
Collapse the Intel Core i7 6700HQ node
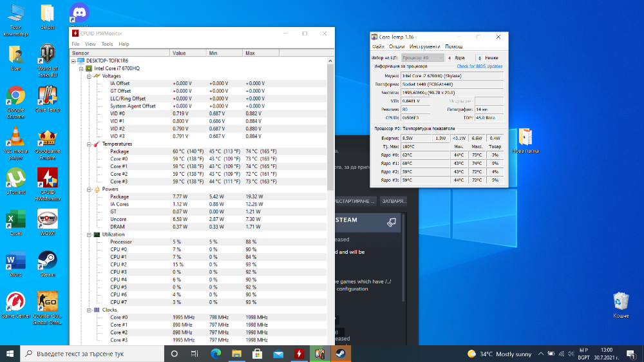[x=81, y=68]
